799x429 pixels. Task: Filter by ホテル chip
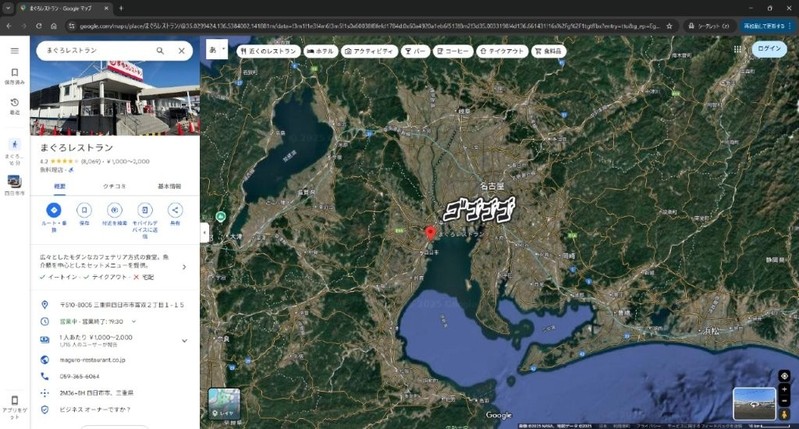[321, 51]
